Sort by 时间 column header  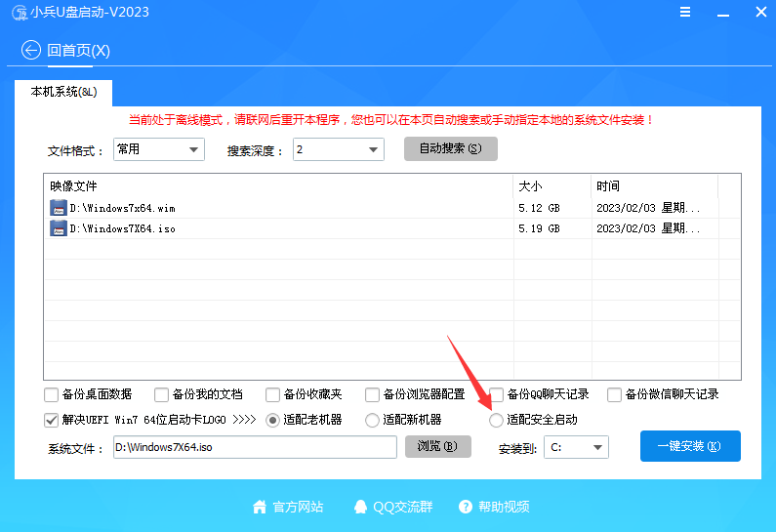[655, 186]
